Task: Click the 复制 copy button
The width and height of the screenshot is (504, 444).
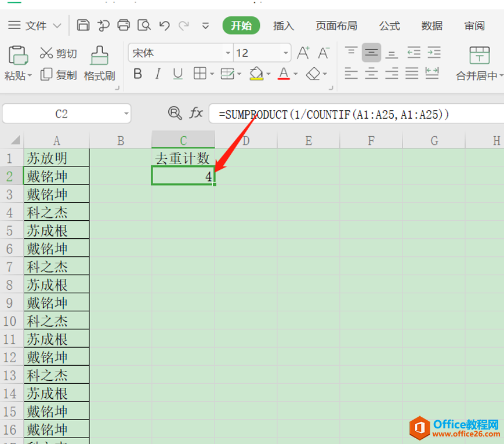Action: click(x=59, y=75)
